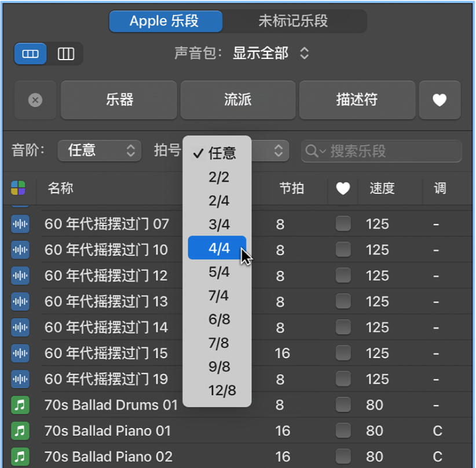
Task: Switch to the 未标记乐段 tab
Action: tap(294, 21)
